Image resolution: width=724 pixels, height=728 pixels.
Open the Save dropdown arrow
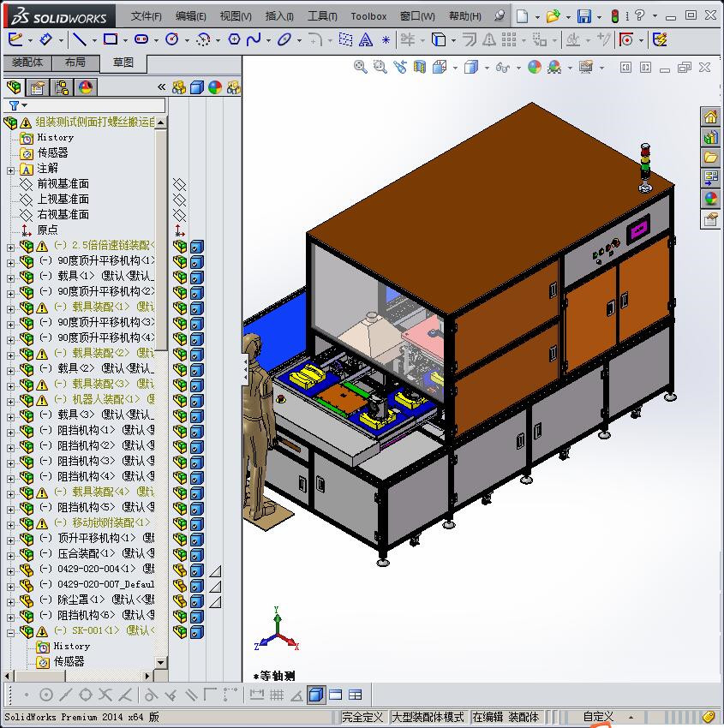click(599, 17)
